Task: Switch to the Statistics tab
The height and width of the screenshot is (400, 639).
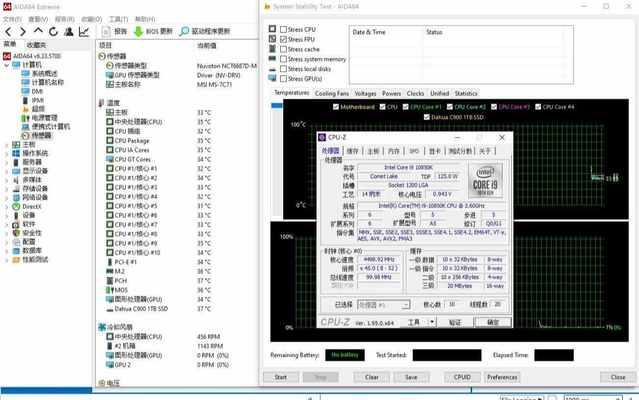Action: (466, 93)
